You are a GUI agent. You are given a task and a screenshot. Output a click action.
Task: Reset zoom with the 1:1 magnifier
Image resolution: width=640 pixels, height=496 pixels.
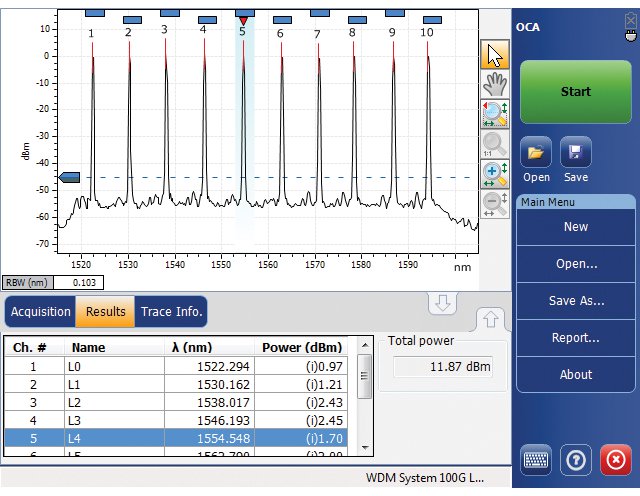click(495, 145)
